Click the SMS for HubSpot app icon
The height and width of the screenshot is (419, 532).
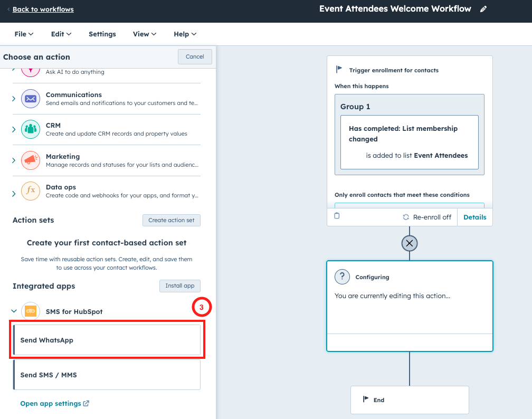click(x=31, y=311)
